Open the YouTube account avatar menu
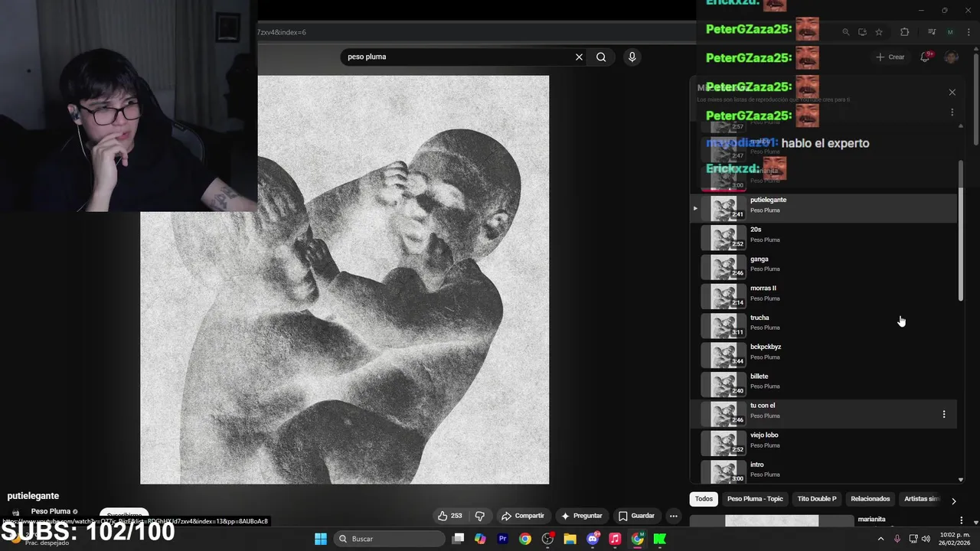Viewport: 980px width, 551px height. 951,57
